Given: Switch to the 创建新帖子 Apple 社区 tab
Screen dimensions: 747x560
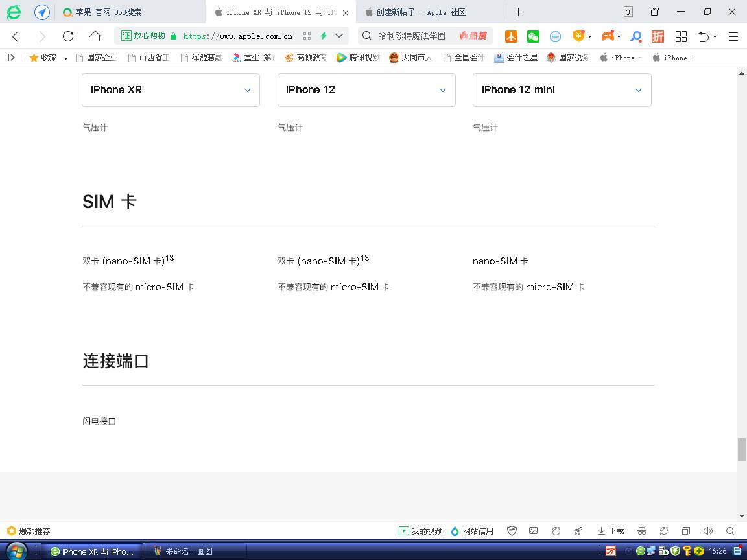Looking at the screenshot, I should tap(421, 12).
